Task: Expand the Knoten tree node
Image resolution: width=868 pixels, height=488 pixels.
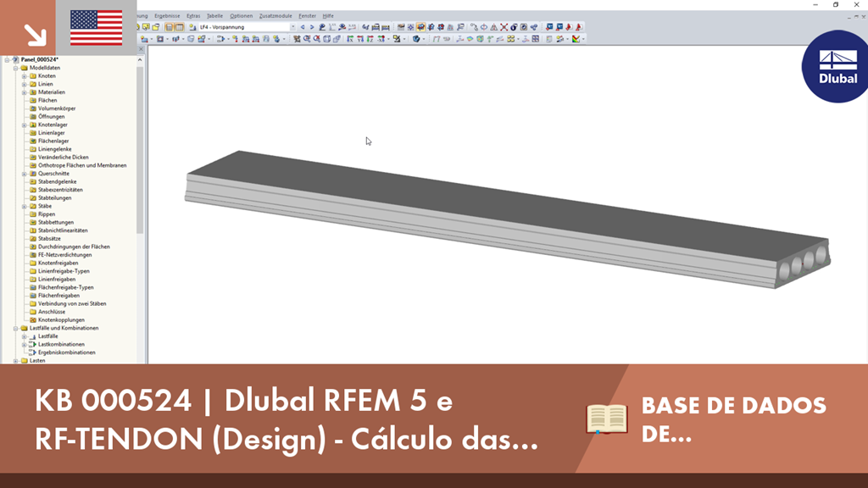Action: click(25, 75)
